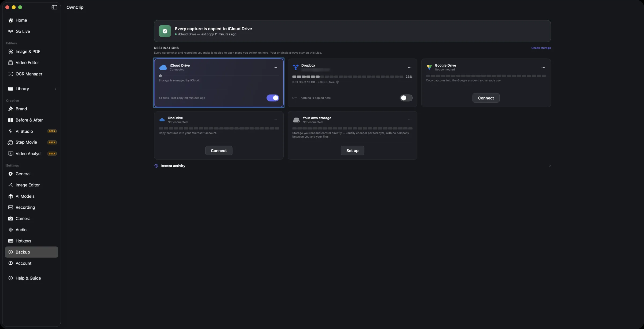Click the AI Studio sparkle icon
Screen dimensions: 644x329
10,131
